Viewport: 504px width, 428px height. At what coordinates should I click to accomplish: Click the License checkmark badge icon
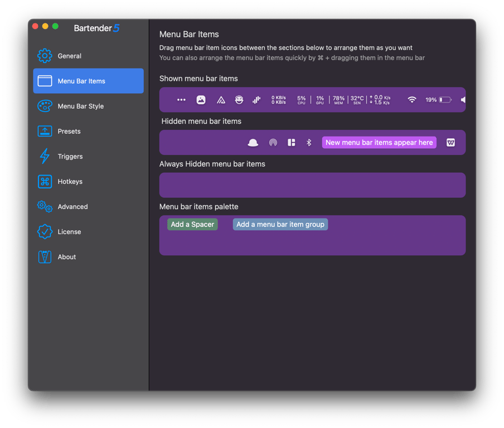pos(45,232)
